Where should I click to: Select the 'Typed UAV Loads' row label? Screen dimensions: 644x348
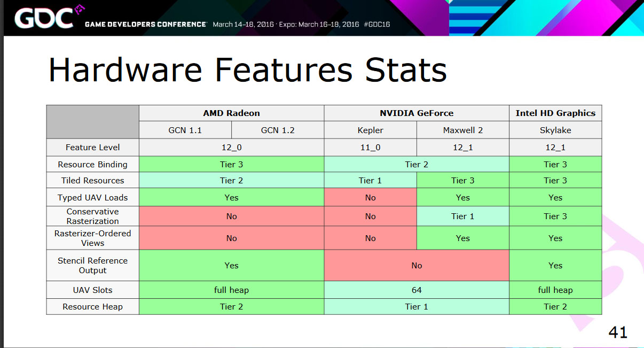click(93, 197)
